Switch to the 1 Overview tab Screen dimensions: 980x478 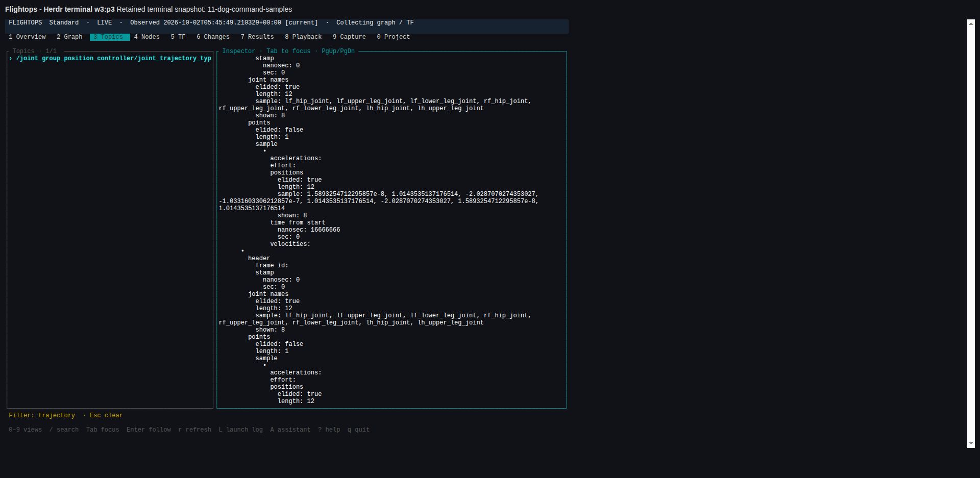coord(27,37)
